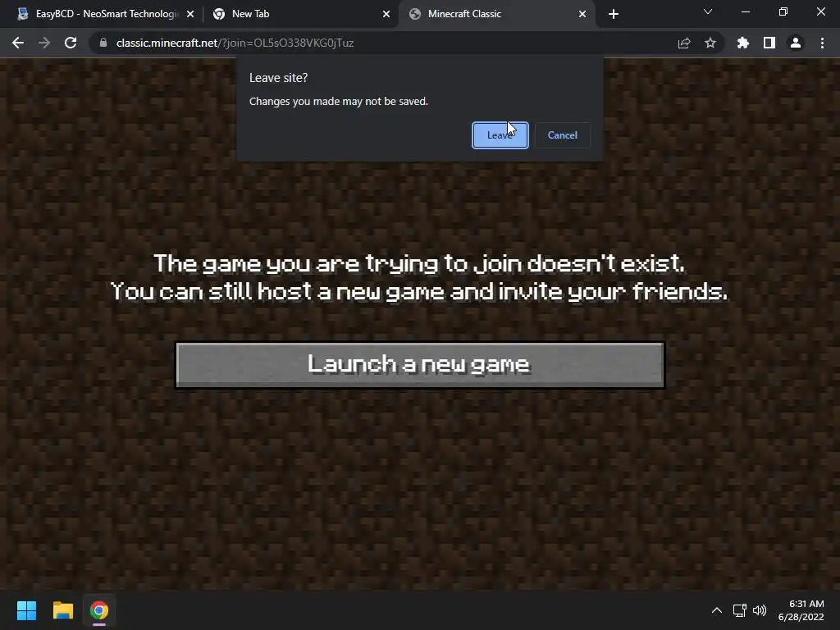The width and height of the screenshot is (840, 630).
Task: Click "Changes you made may not be saved." text
Action: [339, 101]
